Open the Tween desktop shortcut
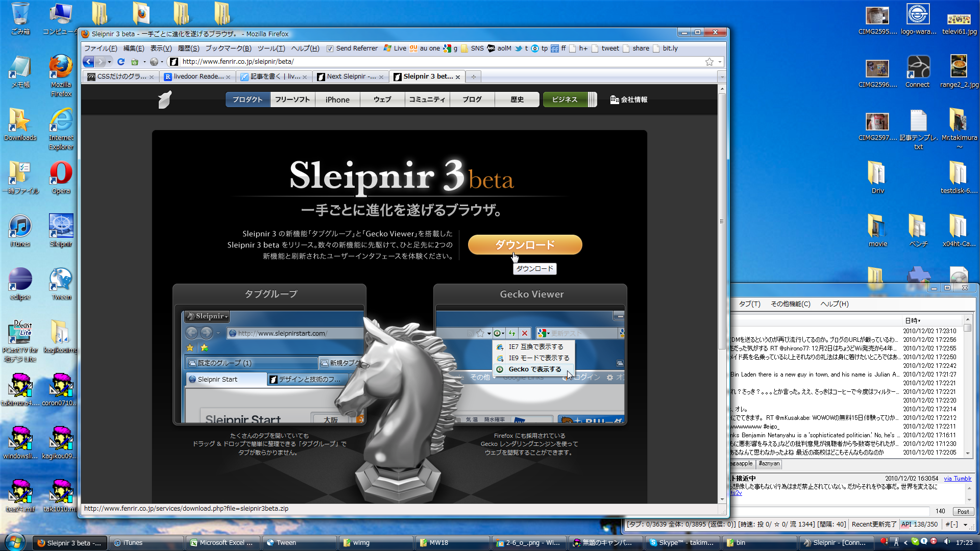Image resolution: width=980 pixels, height=551 pixels. pos(61,284)
